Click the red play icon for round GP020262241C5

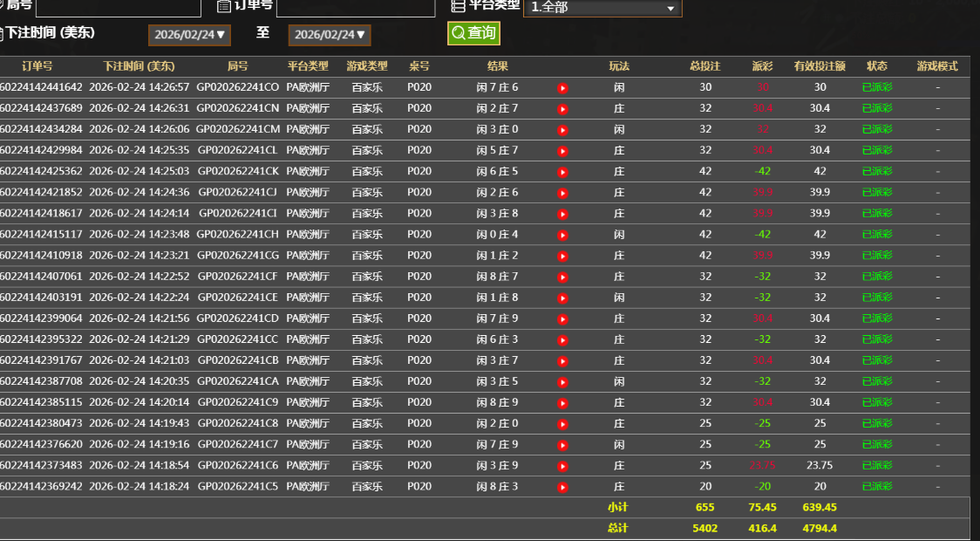563,487
